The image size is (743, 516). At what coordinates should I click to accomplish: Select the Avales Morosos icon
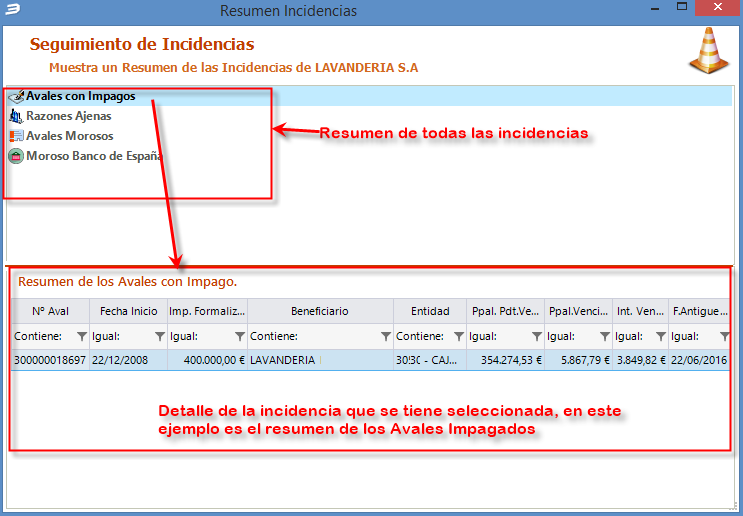click(x=16, y=136)
